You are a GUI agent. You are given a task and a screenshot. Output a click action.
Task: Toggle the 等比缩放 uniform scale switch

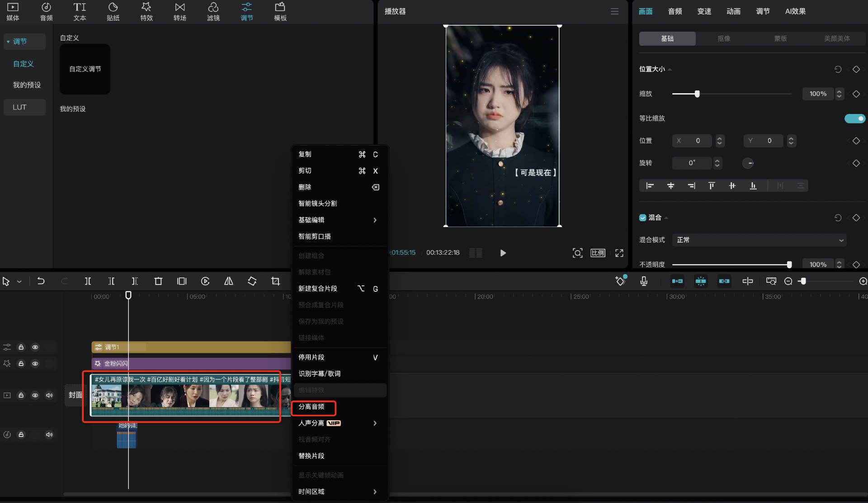tap(854, 119)
